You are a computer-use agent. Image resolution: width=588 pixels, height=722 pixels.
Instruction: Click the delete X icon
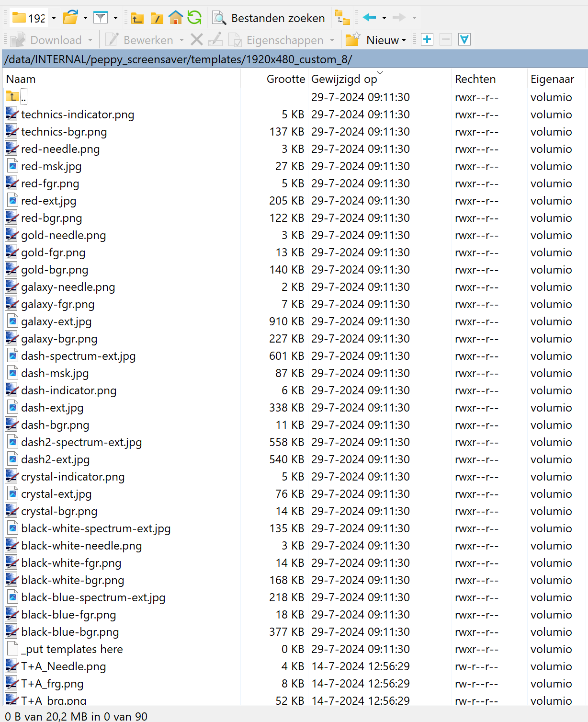point(196,40)
